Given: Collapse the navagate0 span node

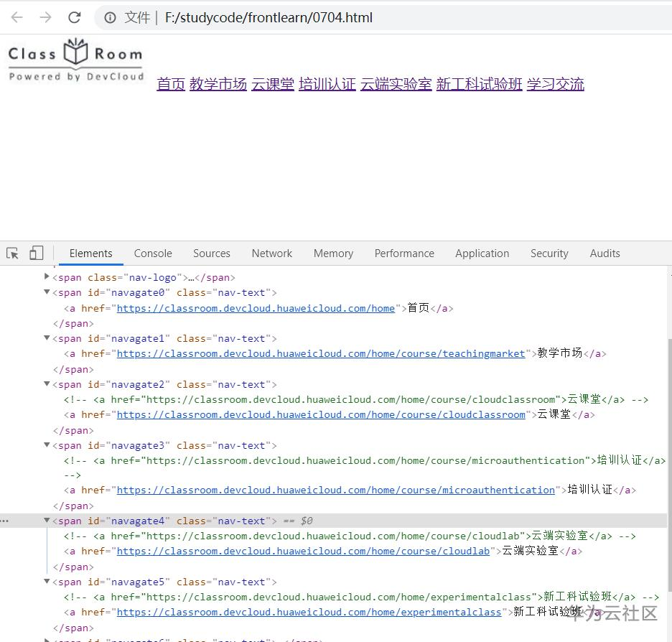Looking at the screenshot, I should coord(47,292).
